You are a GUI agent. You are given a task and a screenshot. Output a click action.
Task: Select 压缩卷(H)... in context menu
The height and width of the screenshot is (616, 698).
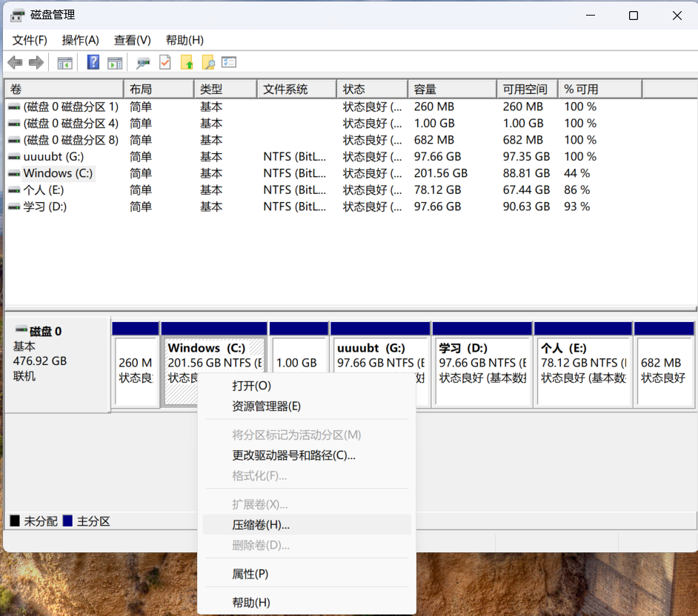coord(306,525)
